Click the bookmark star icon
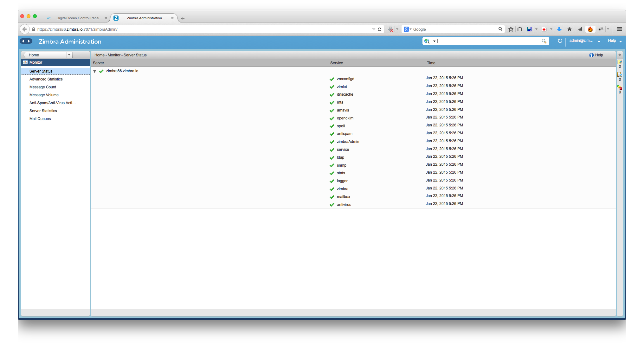The height and width of the screenshot is (345, 644). [511, 29]
